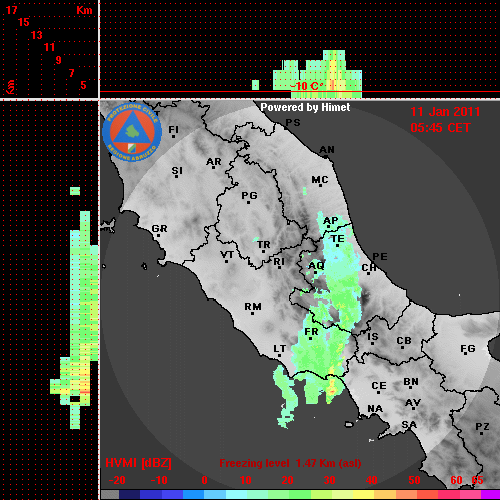Click the 'HVMI [dBZ]' legend title
This screenshot has width=500, height=500.
138,463
